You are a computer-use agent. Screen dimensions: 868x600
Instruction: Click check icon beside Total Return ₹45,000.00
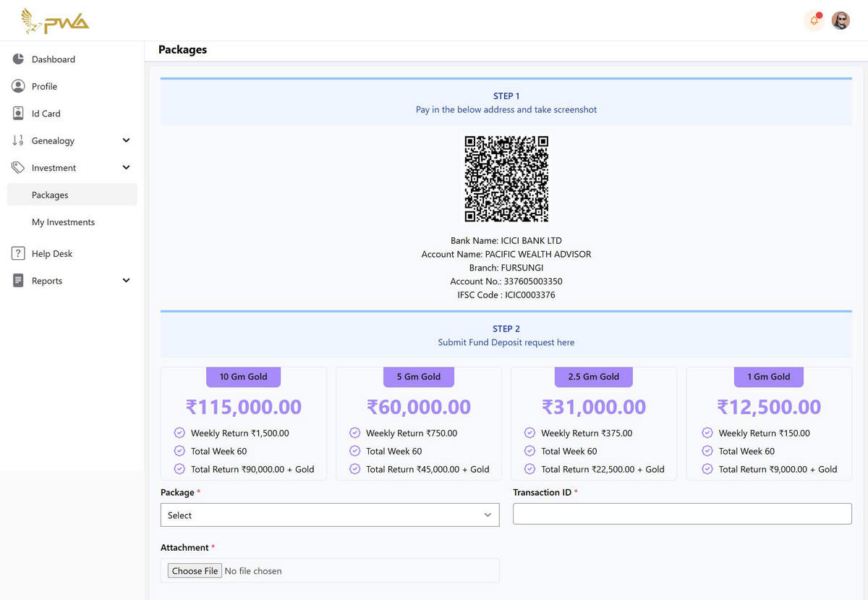pyautogui.click(x=354, y=469)
